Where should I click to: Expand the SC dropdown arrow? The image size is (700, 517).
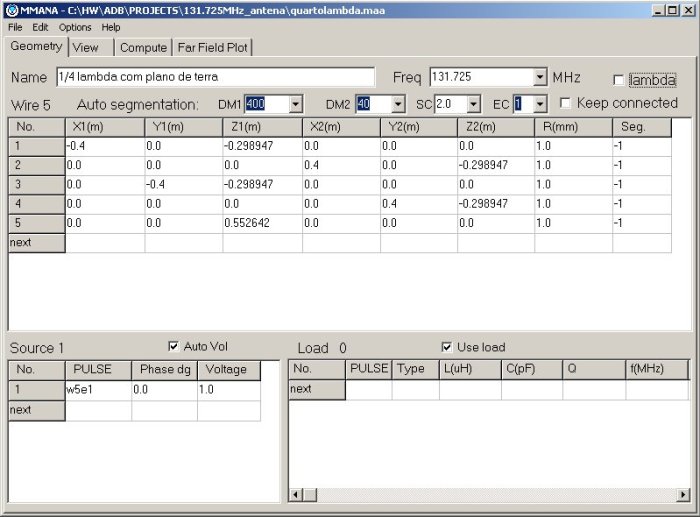pos(474,104)
